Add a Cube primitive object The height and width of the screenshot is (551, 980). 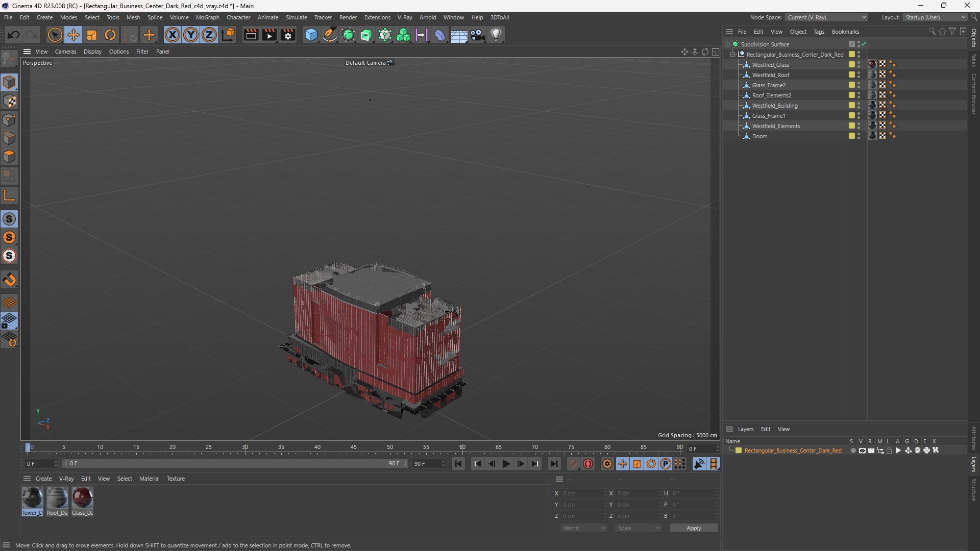(311, 35)
